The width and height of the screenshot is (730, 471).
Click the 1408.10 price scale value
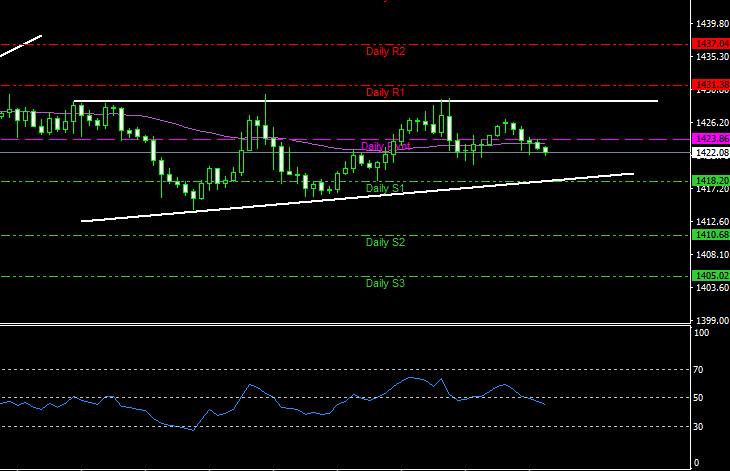[x=712, y=255]
